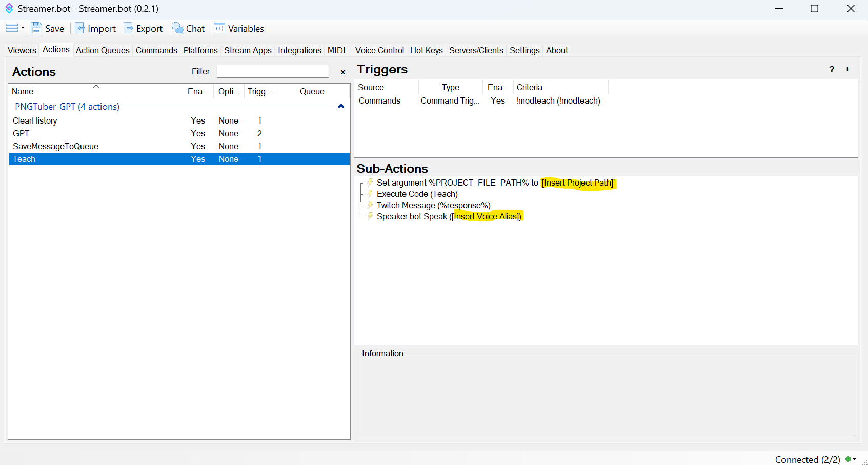Open the Settings tab
This screenshot has height=465, width=868.
coord(524,50)
